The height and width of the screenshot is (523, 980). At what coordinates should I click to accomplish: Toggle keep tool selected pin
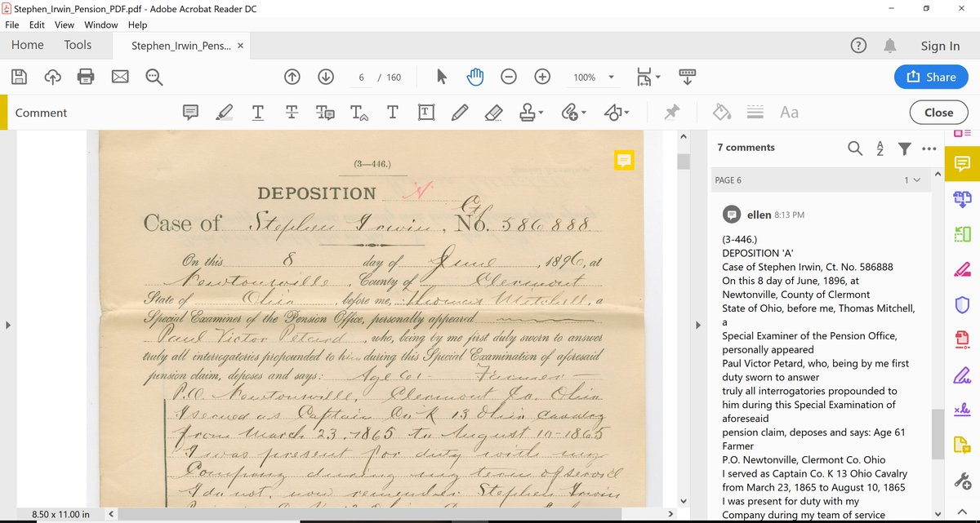(671, 113)
